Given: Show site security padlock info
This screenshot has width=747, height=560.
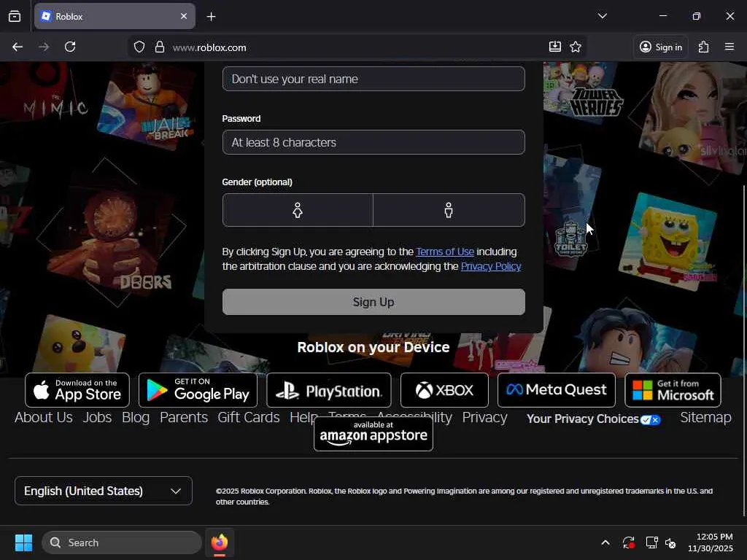Looking at the screenshot, I should (160, 47).
